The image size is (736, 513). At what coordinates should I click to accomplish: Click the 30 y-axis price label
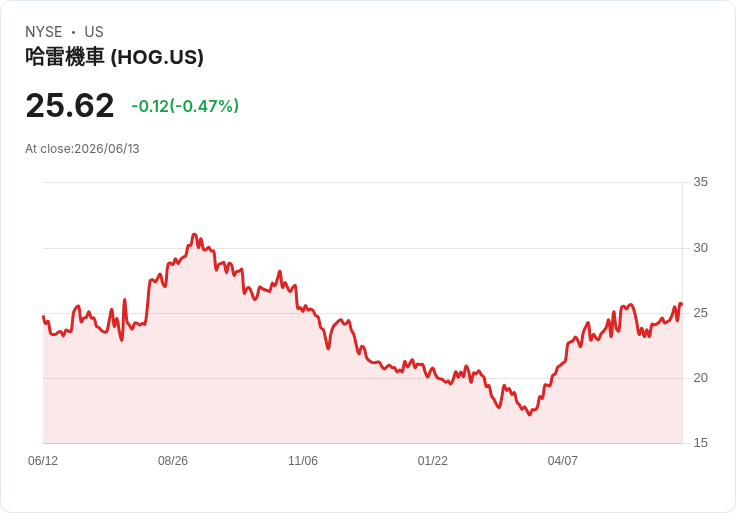[700, 248]
